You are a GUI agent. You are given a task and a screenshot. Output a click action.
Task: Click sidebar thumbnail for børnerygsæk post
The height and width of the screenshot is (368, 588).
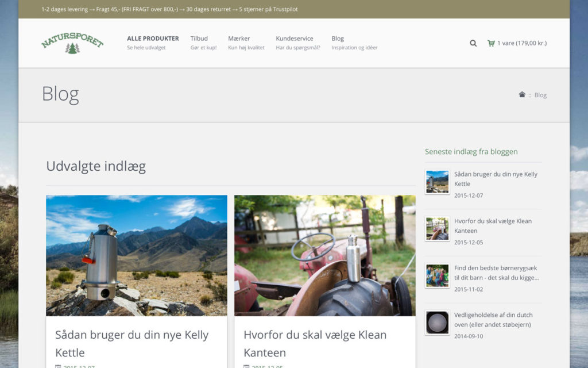[437, 275]
